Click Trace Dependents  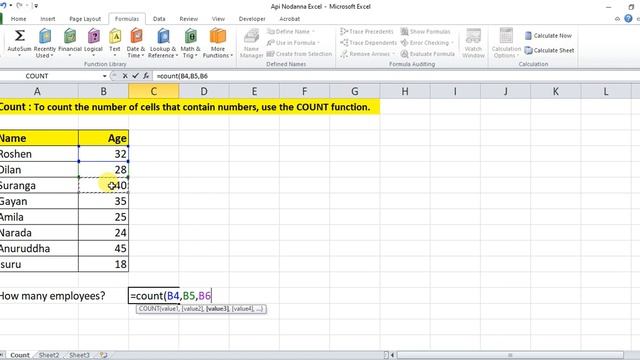(368, 42)
